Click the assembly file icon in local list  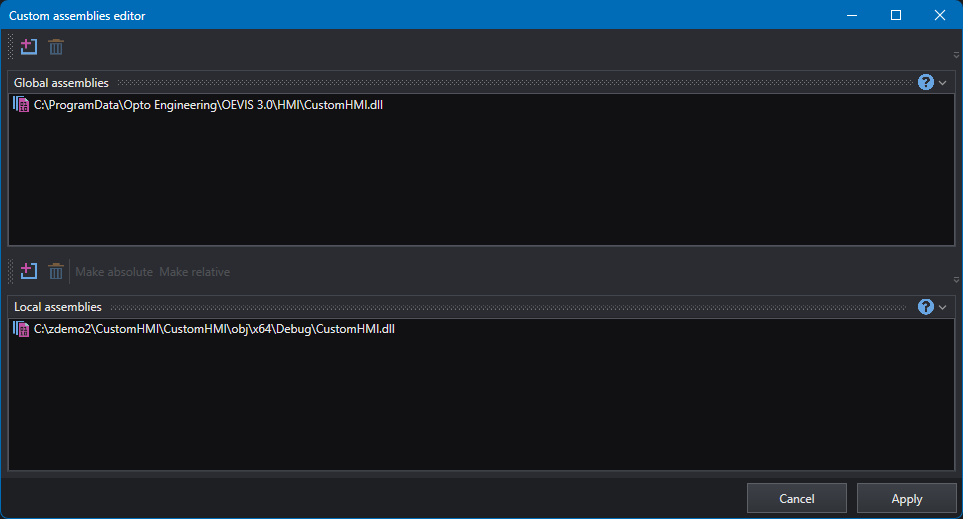coord(21,329)
